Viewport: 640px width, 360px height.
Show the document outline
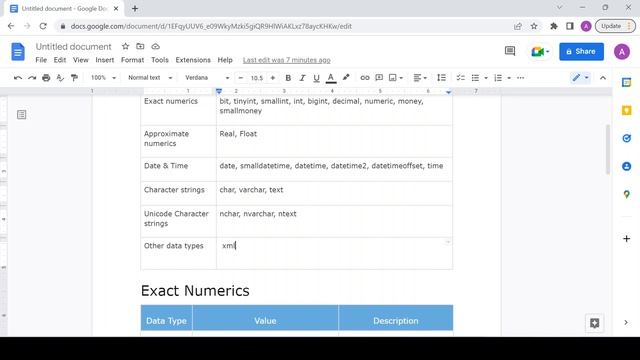click(x=22, y=115)
